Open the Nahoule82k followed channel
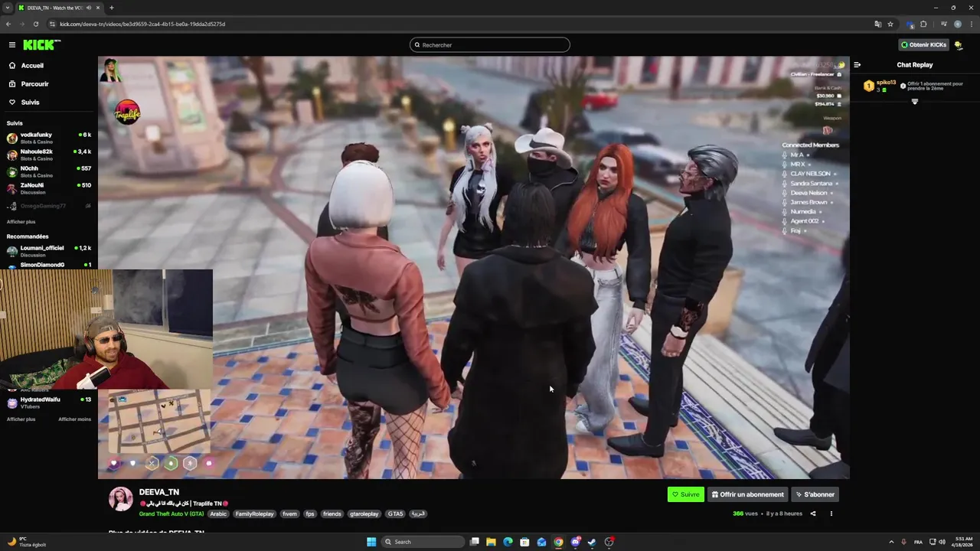This screenshot has width=980, height=551. [x=49, y=155]
